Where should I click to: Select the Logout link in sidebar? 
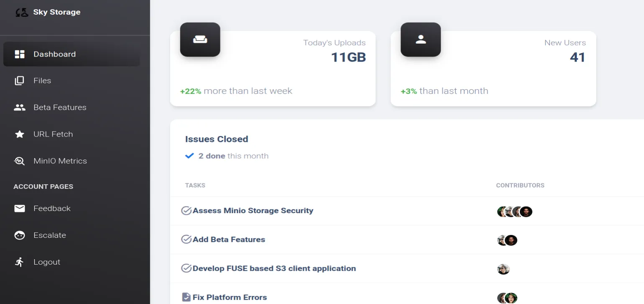pyautogui.click(x=47, y=262)
